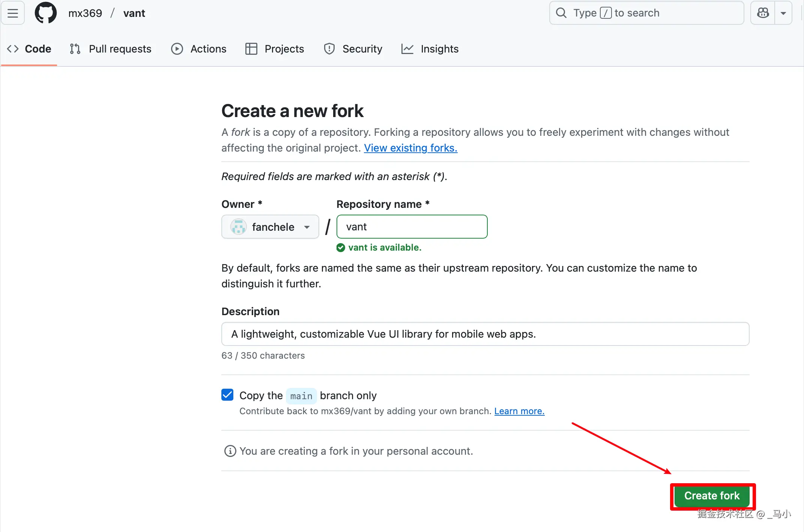
Task: Click the Copilot icon in header
Action: (x=763, y=13)
